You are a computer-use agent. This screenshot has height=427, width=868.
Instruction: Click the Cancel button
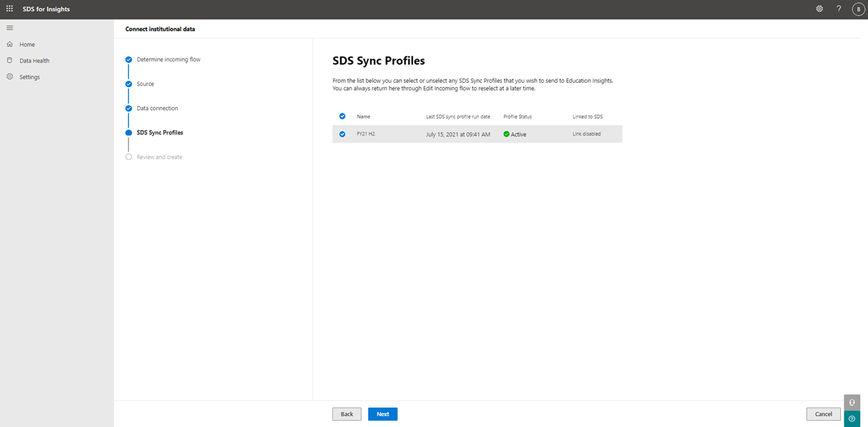point(823,414)
